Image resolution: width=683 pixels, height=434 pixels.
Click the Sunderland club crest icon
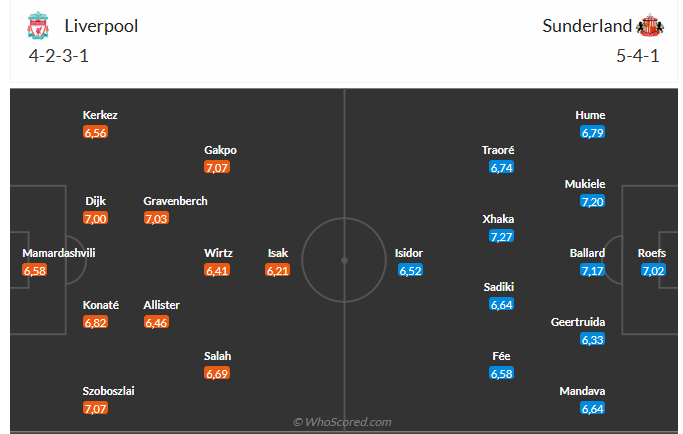point(651,26)
